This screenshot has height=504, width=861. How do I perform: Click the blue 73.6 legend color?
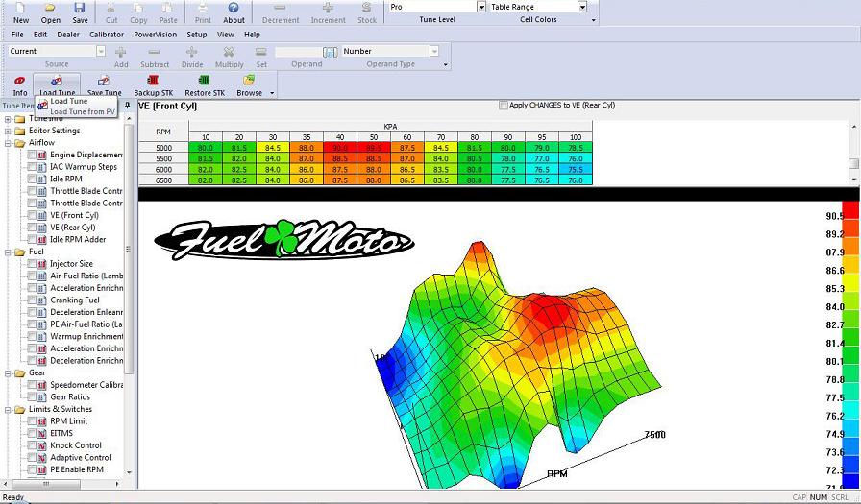coord(850,445)
